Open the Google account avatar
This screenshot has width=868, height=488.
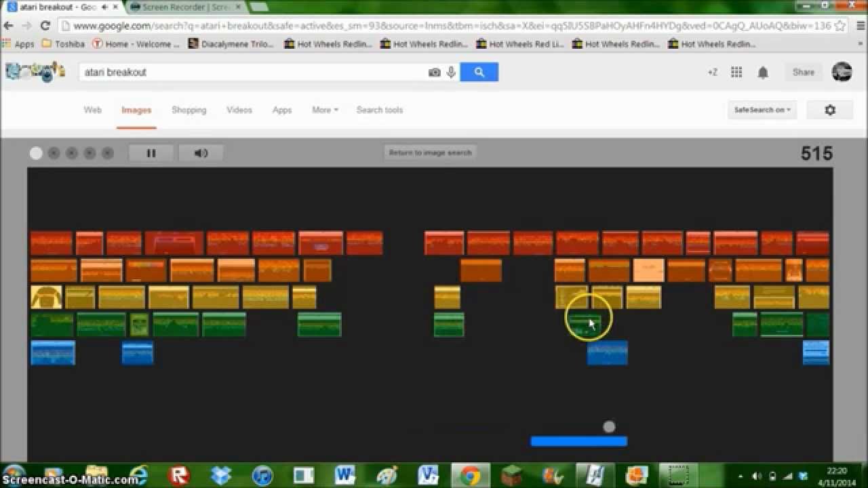pyautogui.click(x=842, y=72)
